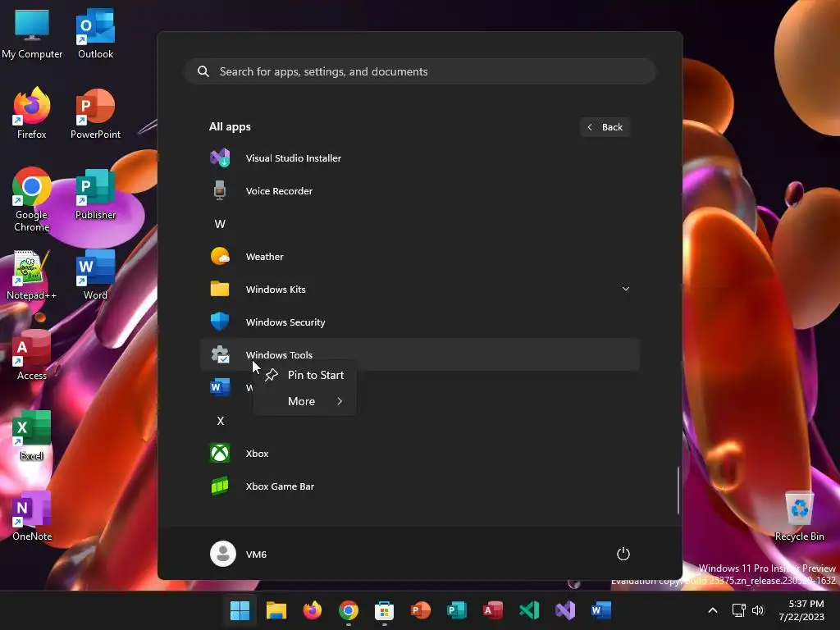Select Google Chrome desktop shortcut
The image size is (840, 630).
[x=32, y=199]
